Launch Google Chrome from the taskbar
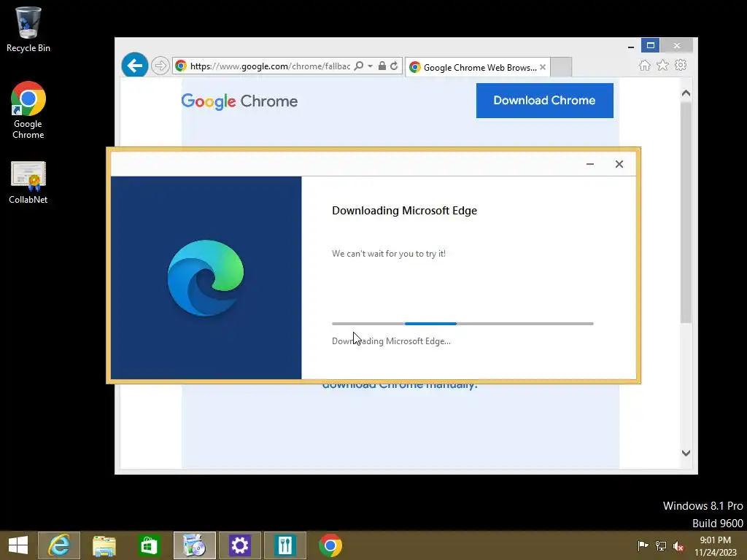 [330, 545]
